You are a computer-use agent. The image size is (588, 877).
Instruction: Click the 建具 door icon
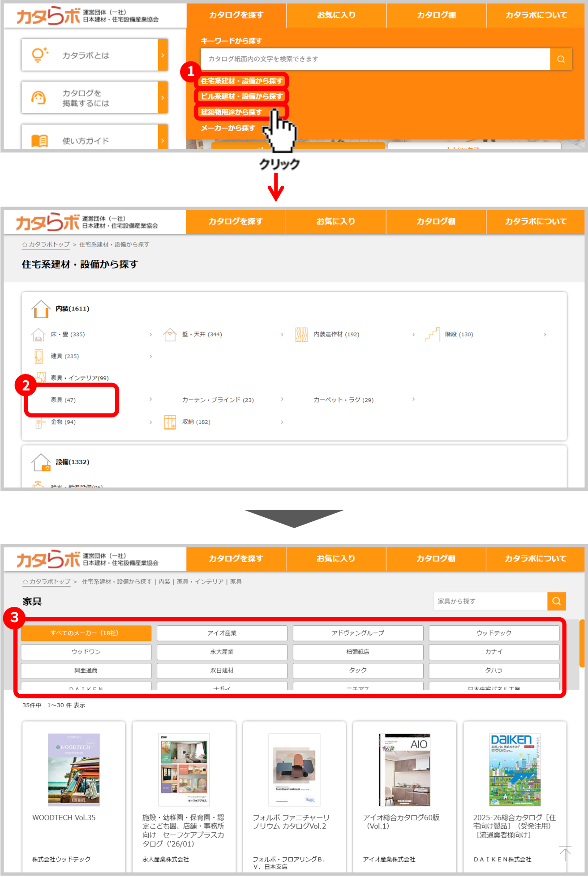click(39, 357)
